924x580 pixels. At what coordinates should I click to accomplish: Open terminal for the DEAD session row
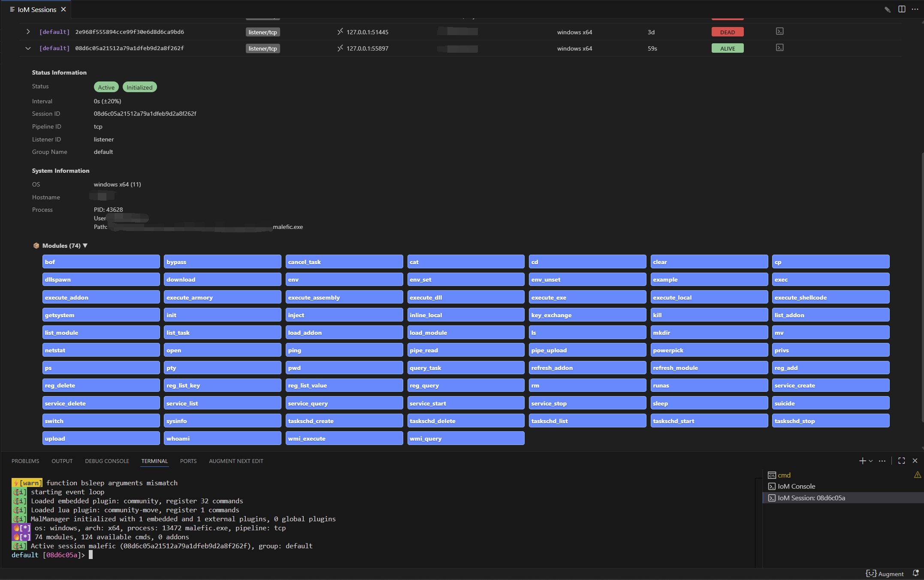(x=779, y=31)
